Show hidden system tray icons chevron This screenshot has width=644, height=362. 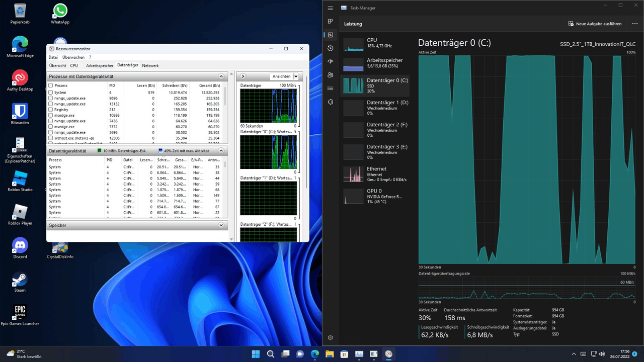tap(574, 354)
